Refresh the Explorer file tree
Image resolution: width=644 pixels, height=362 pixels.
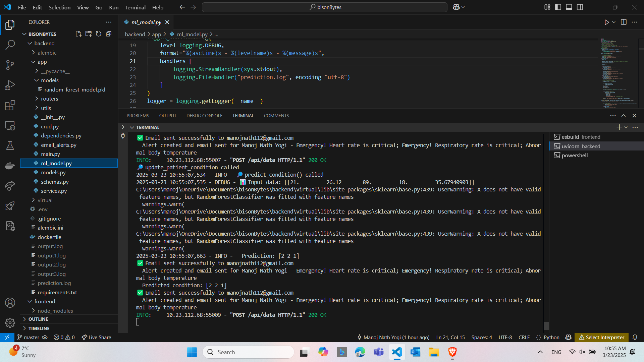click(98, 34)
